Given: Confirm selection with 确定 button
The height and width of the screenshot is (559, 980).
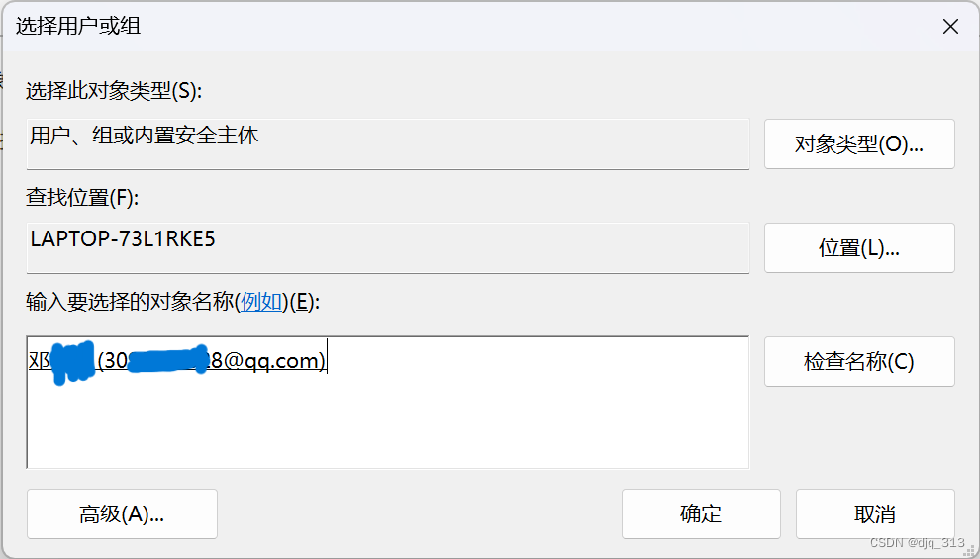Looking at the screenshot, I should (x=701, y=514).
